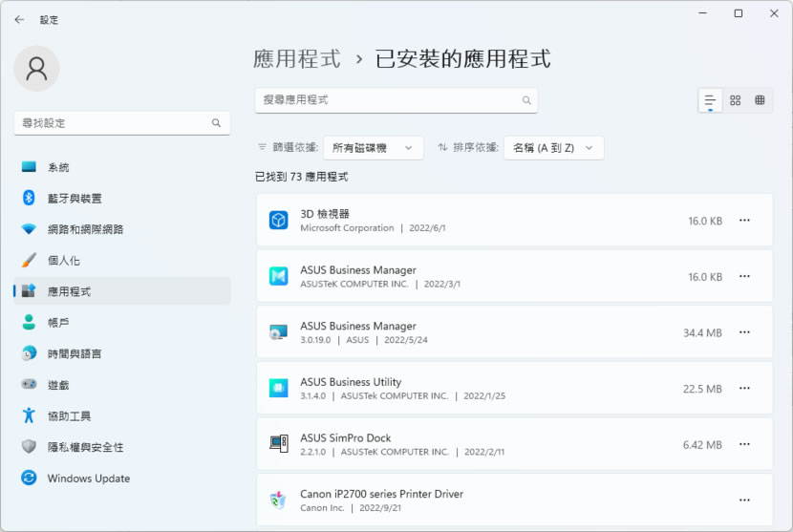Click the 3D 檢視器 app icon
Viewport: 793px width, 532px height.
[279, 221]
